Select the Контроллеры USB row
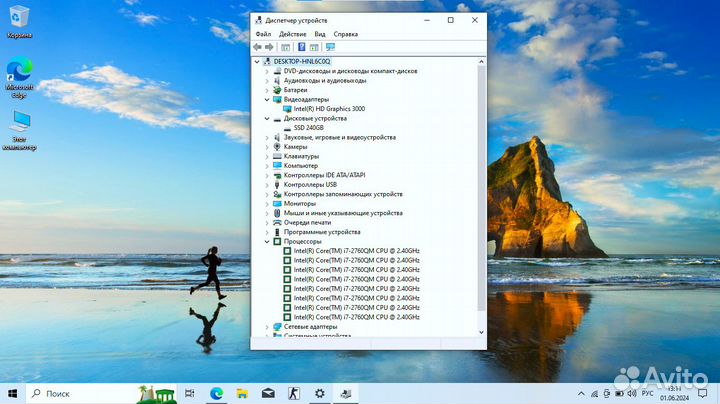Image resolution: width=720 pixels, height=404 pixels. point(310,185)
